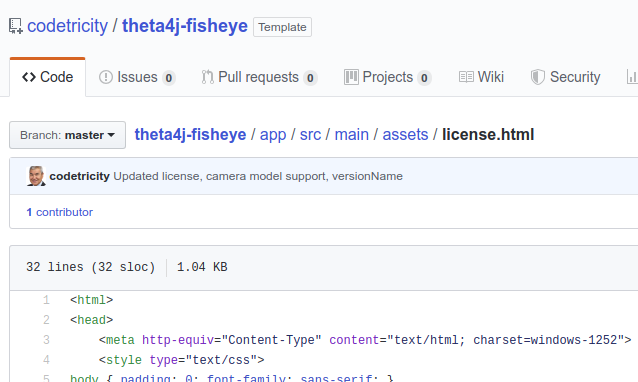638x382 pixels.
Task: Click the <head> tag code line
Action: click(x=92, y=320)
